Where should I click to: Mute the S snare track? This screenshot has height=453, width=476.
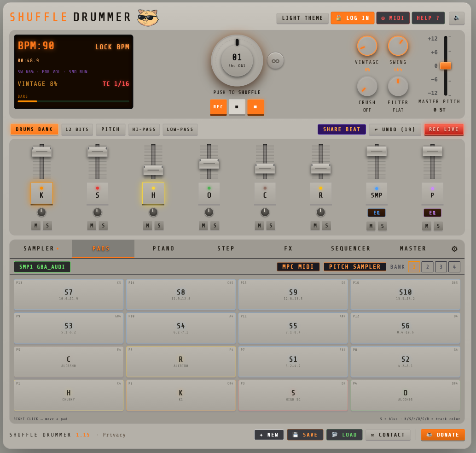click(92, 225)
